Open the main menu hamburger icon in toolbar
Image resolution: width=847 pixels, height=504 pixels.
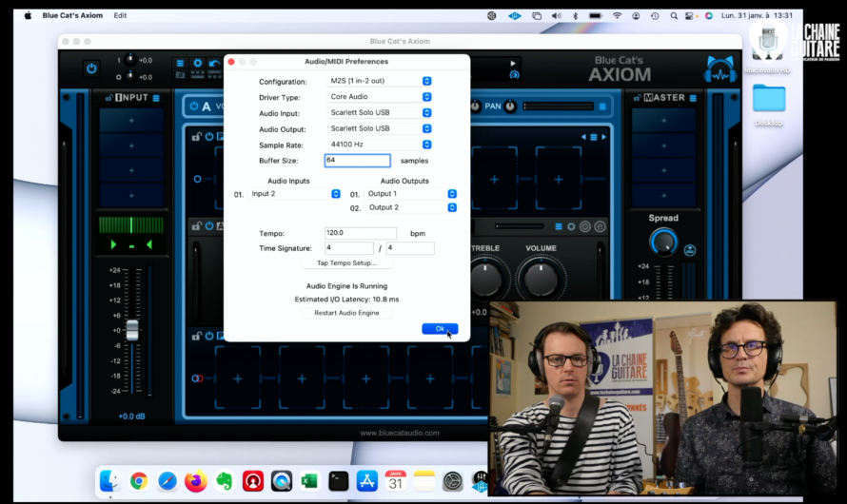tap(180, 63)
